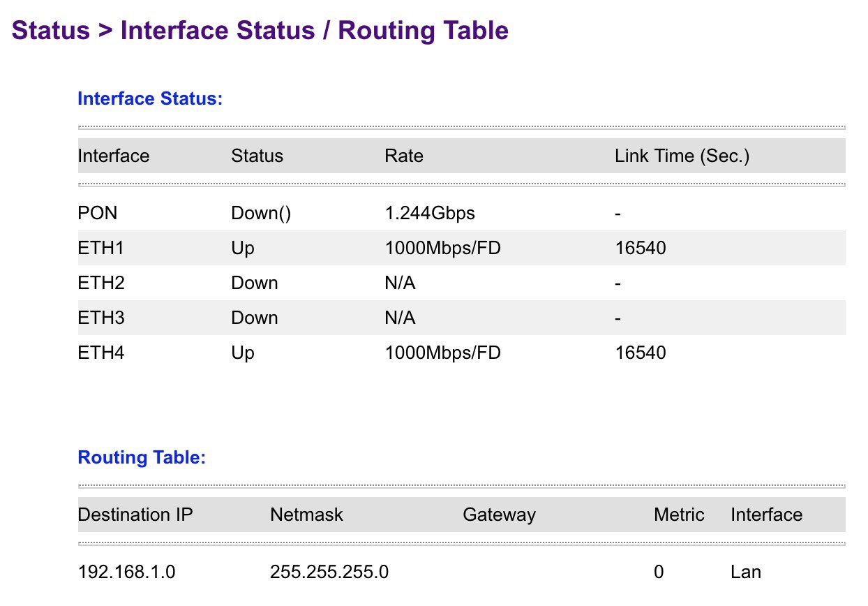868x606 pixels.
Task: Click the Rate column header
Action: [404, 156]
